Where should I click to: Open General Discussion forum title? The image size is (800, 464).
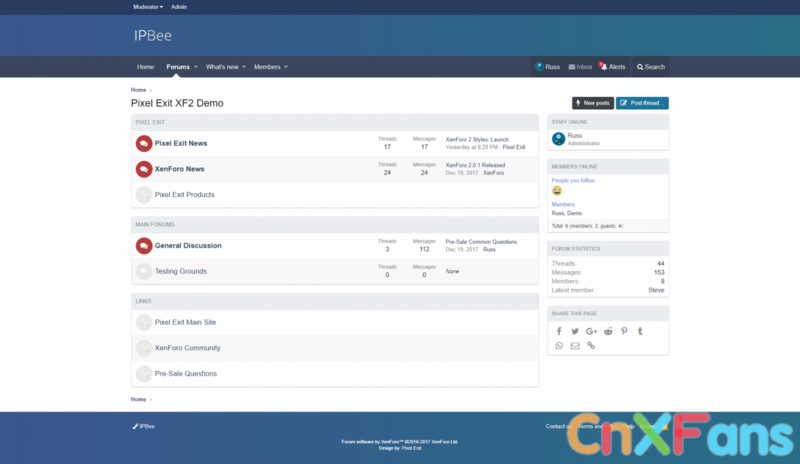point(188,246)
